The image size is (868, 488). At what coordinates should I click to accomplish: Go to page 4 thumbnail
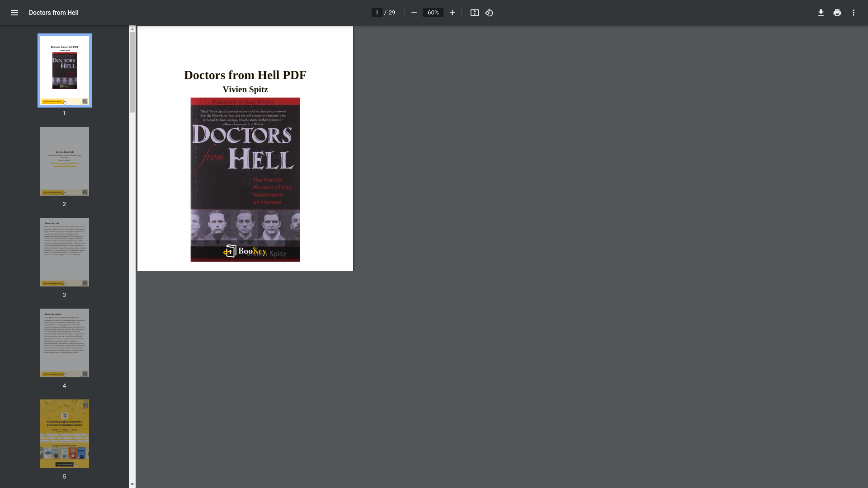coord(65,343)
